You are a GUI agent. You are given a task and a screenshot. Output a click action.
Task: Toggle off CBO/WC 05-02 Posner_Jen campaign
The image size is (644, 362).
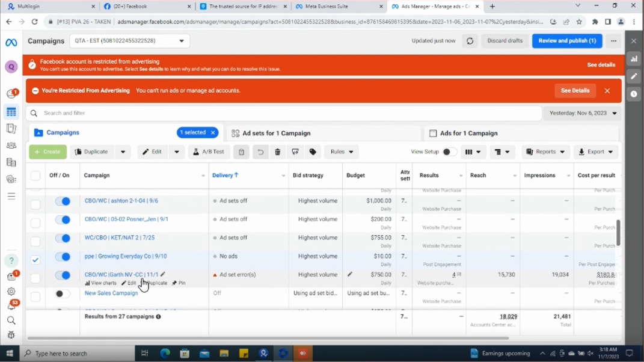coord(63,220)
